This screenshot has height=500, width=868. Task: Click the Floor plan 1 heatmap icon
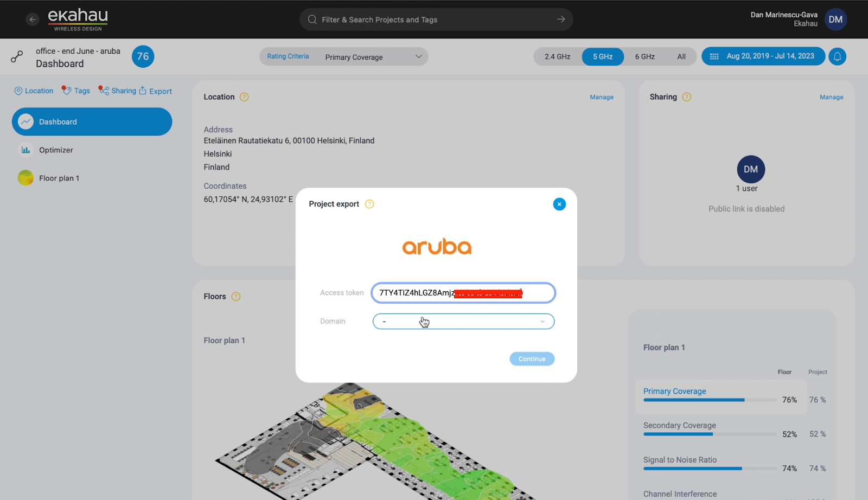pos(25,178)
